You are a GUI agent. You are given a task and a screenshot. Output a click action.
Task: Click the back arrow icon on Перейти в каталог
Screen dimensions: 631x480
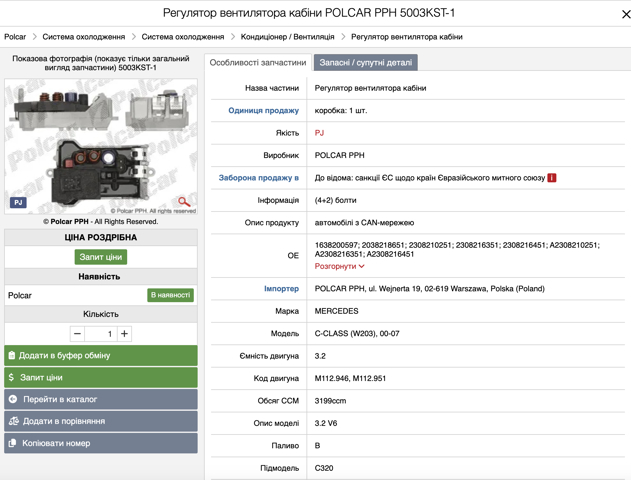point(13,399)
